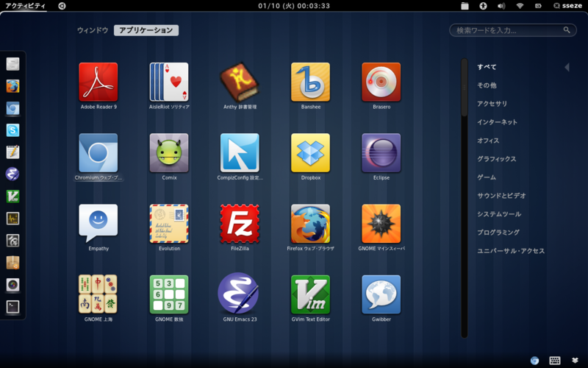Image resolution: width=588 pixels, height=368 pixels.
Task: Open system monitor in the dock
Action: [12, 219]
